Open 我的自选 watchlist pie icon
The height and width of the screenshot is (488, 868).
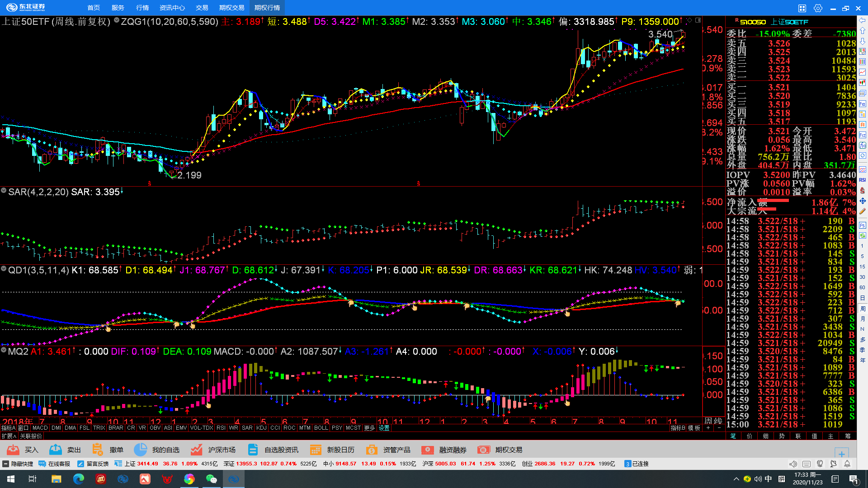pos(140,450)
